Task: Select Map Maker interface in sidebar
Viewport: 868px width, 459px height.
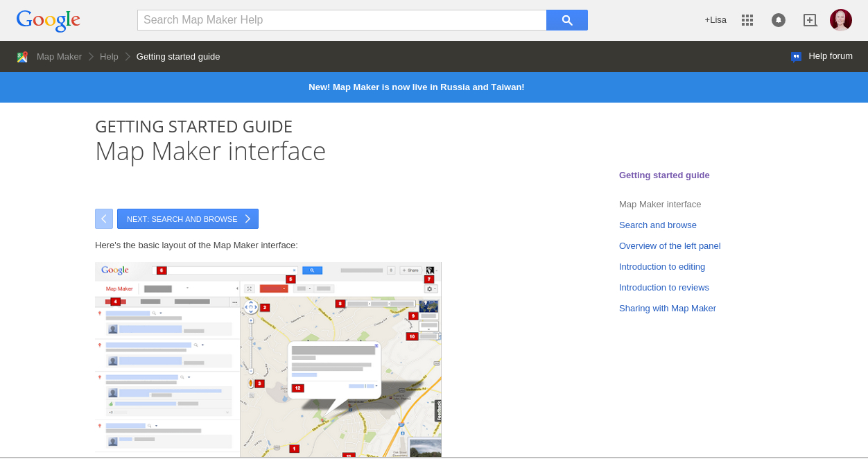Action: pyautogui.click(x=660, y=205)
